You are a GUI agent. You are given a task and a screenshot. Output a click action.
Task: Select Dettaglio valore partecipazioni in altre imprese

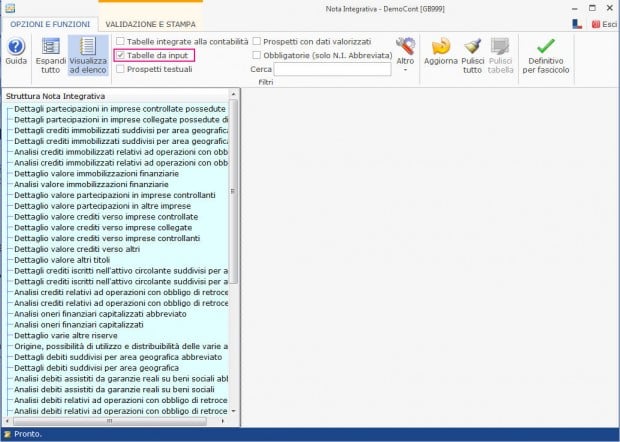[102, 206]
